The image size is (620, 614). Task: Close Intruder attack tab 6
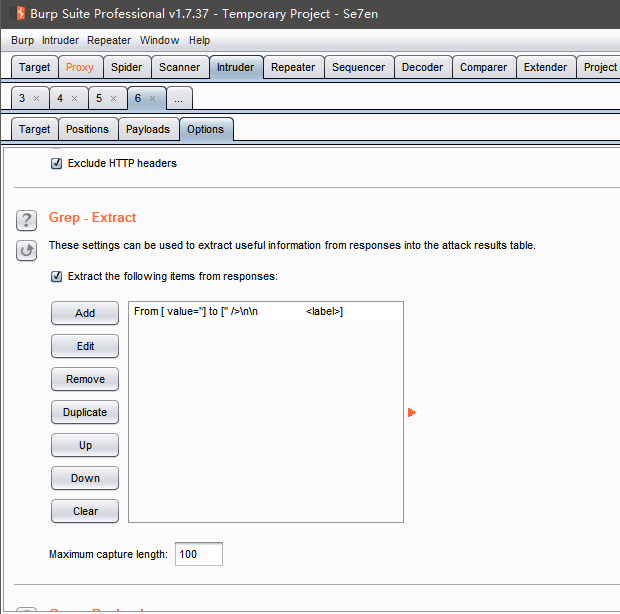[152, 98]
